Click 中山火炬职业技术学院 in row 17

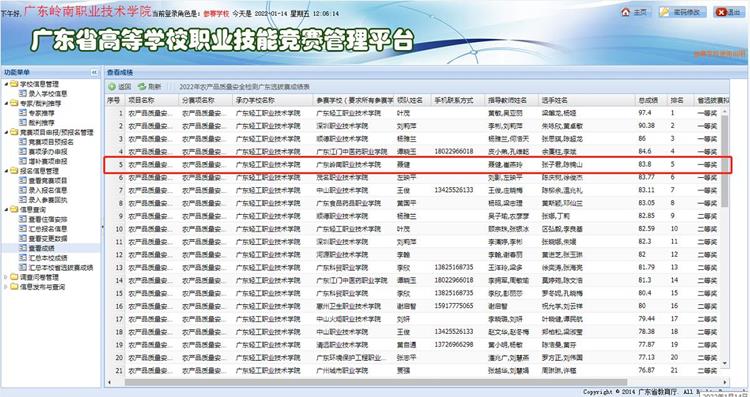349,319
